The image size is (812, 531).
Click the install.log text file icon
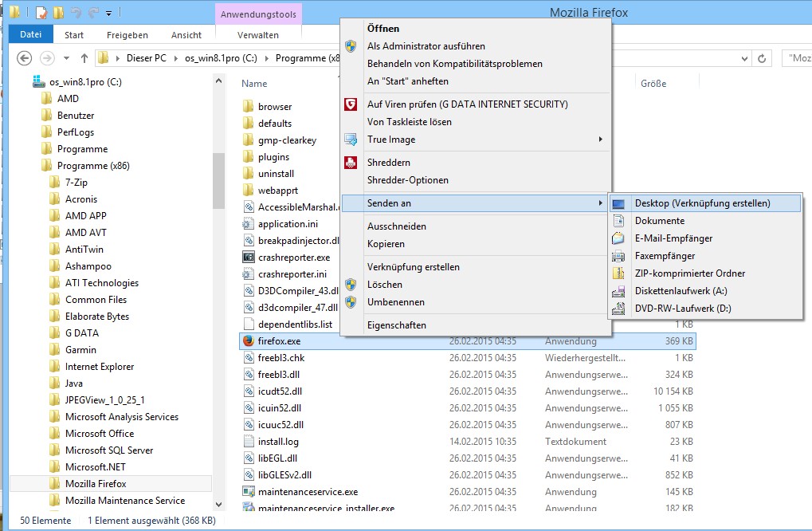click(x=249, y=442)
